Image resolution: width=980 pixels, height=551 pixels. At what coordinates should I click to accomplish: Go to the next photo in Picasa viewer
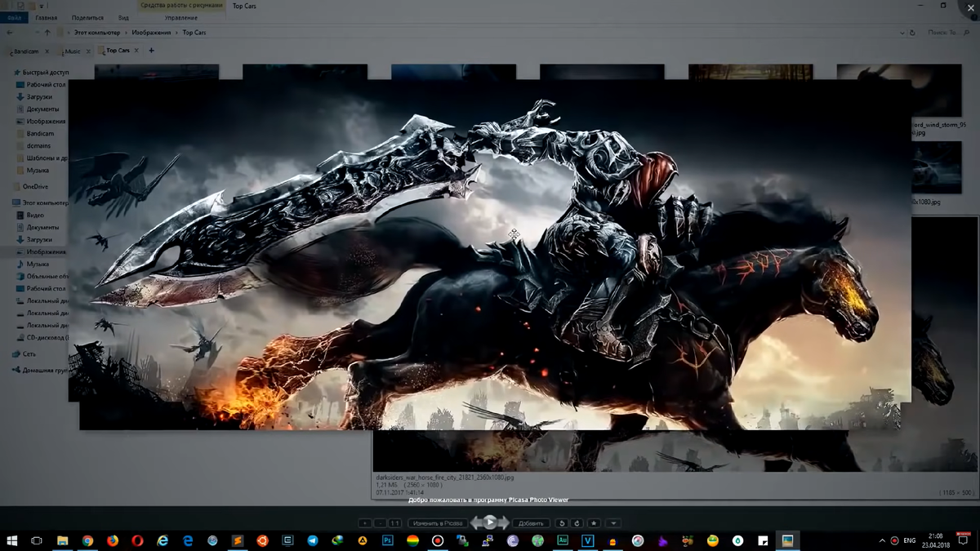pos(504,523)
